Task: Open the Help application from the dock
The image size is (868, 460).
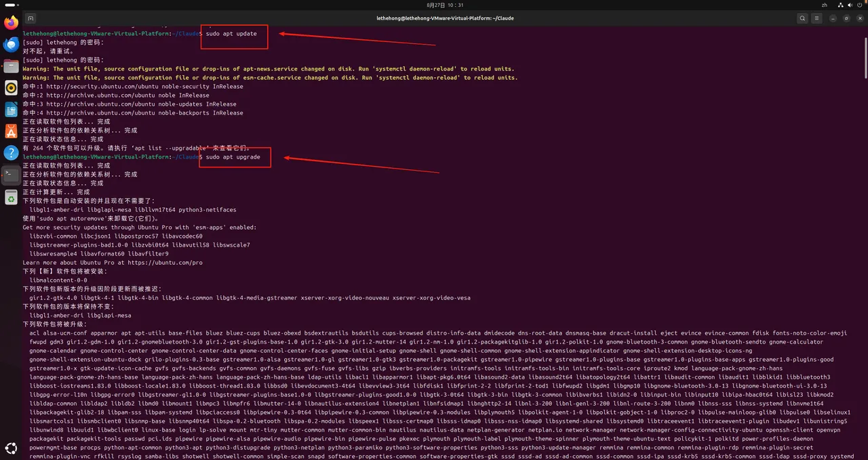Action: coord(11,153)
